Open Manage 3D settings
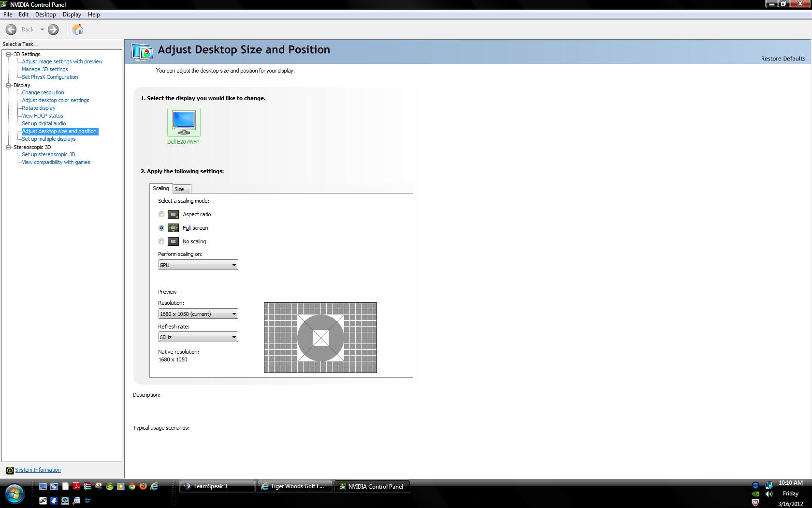 coord(45,69)
